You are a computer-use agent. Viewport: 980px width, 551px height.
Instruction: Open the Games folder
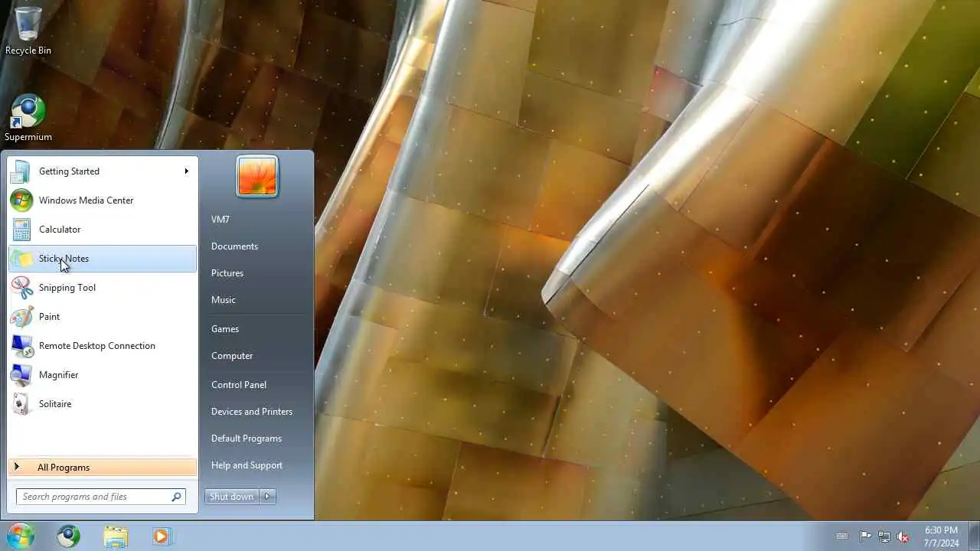(x=257, y=329)
